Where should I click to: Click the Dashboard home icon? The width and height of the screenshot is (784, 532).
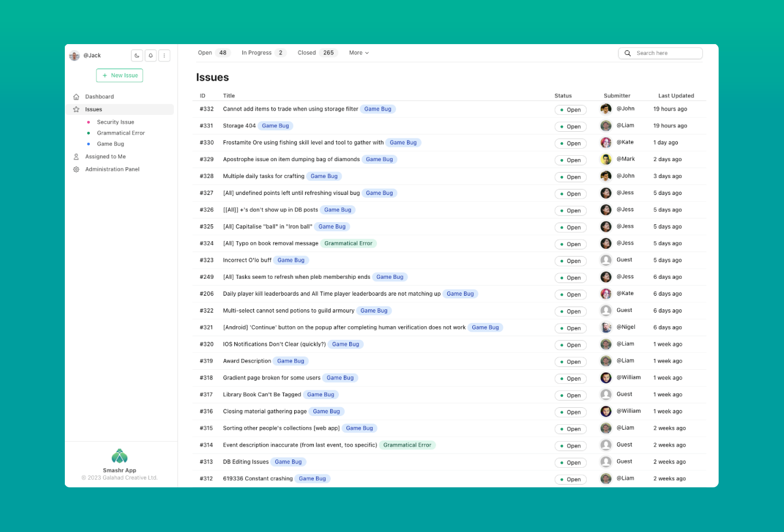tap(76, 96)
